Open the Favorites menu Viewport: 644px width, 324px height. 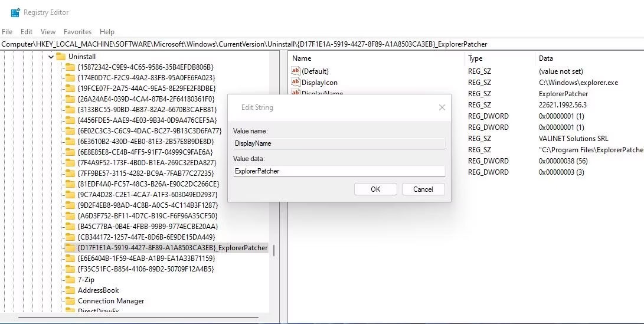pyautogui.click(x=77, y=32)
